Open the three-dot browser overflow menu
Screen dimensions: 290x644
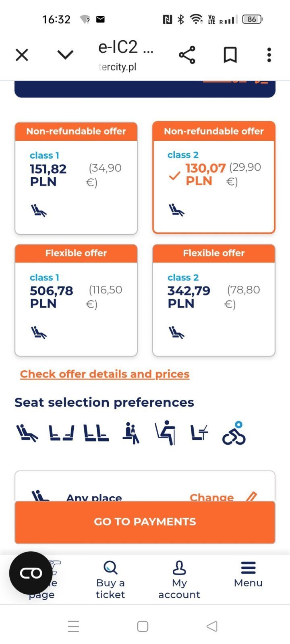click(x=269, y=55)
